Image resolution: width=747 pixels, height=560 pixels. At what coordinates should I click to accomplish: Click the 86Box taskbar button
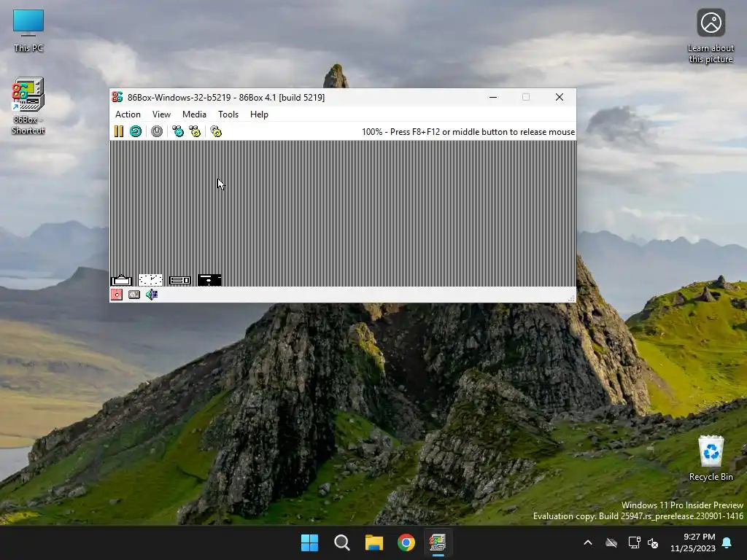click(x=438, y=542)
